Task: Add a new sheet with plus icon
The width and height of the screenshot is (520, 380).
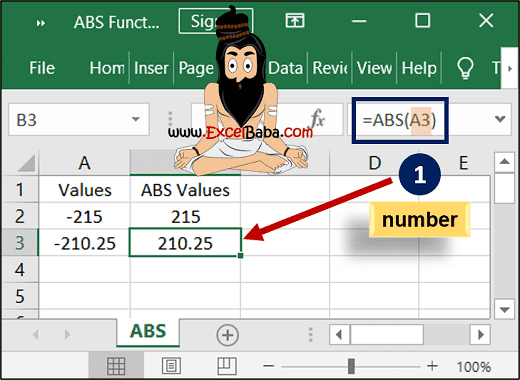Action: [228, 335]
